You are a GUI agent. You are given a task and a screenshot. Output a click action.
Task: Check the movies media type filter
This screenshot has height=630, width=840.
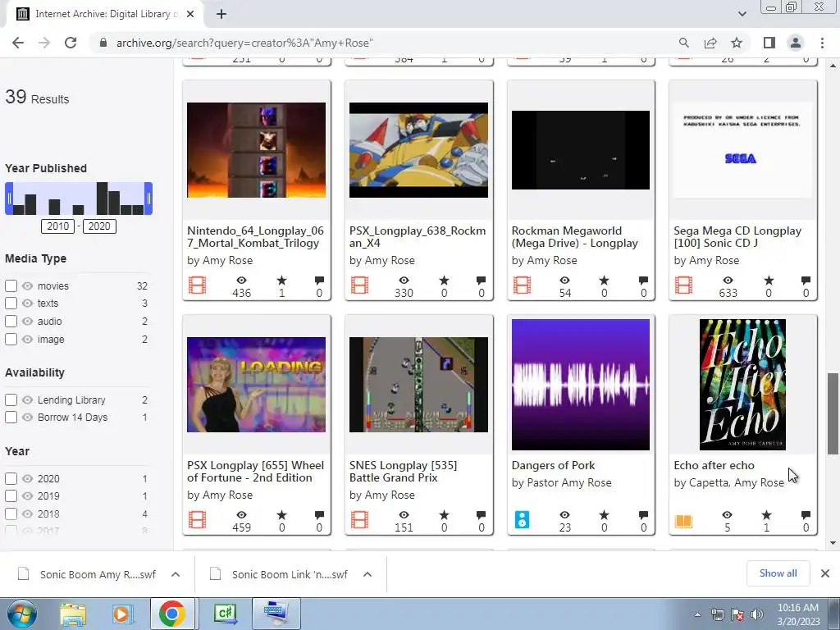click(x=11, y=286)
